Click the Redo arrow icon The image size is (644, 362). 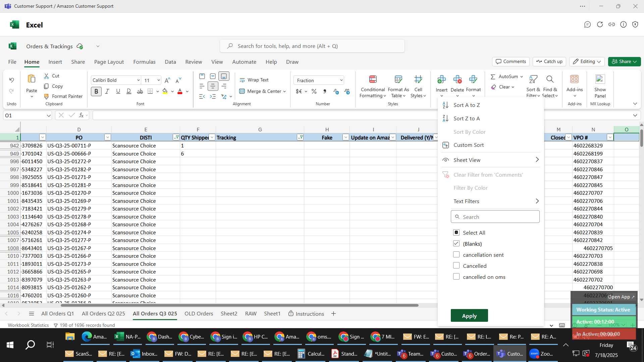[x=11, y=91]
